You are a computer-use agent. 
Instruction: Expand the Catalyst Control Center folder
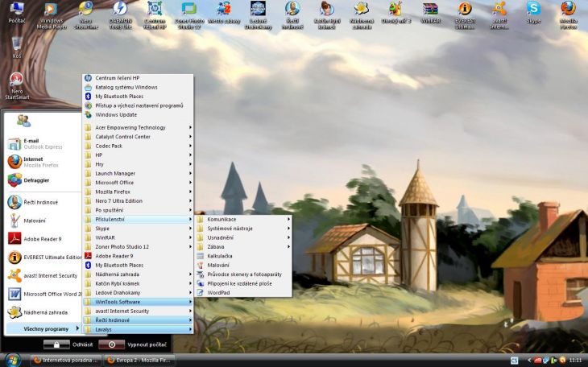[138, 137]
